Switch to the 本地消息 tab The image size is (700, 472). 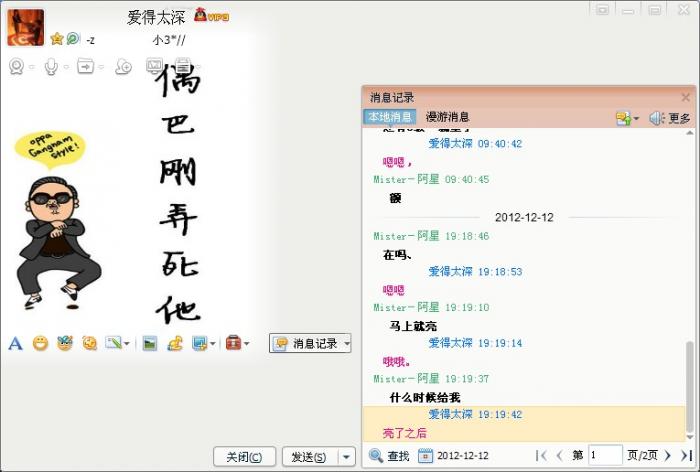pyautogui.click(x=390, y=117)
